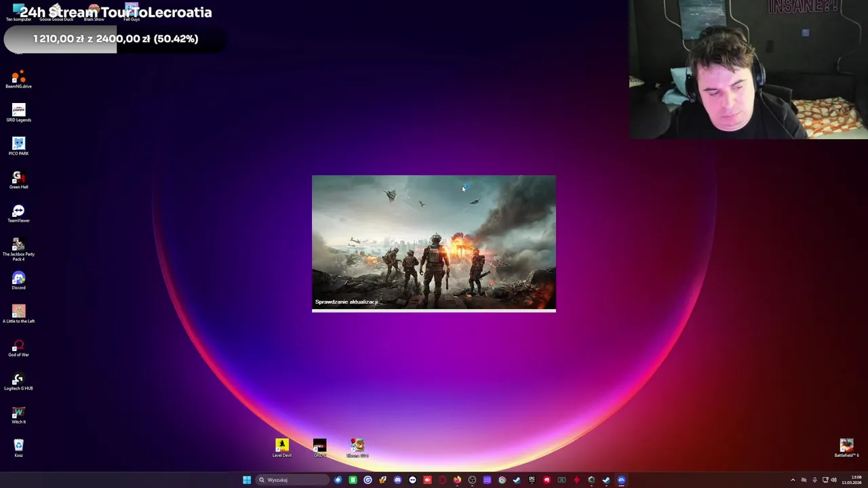
Task: Click the Wyszukaj taskbar search box
Action: pyautogui.click(x=292, y=480)
